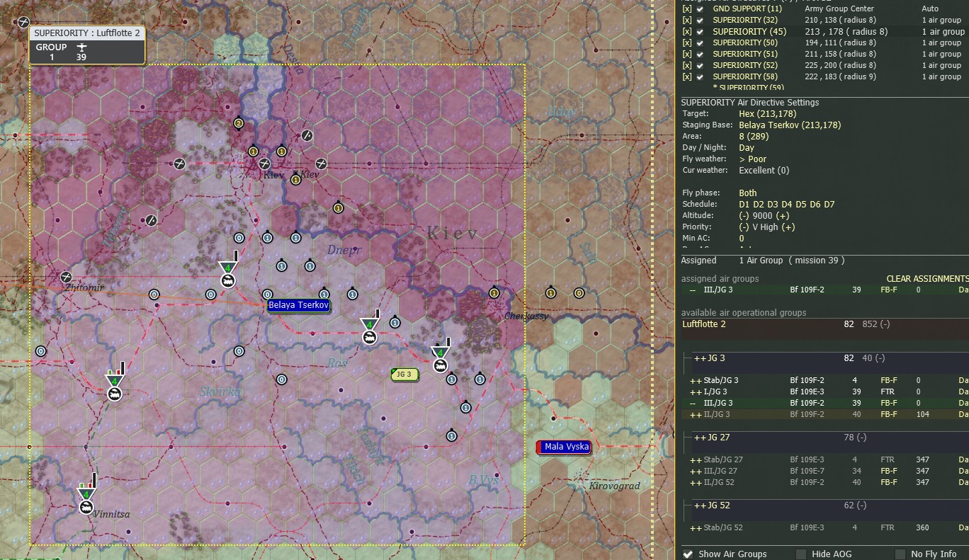Remove the SUPERIORITY (51) directive with [x]

686,54
